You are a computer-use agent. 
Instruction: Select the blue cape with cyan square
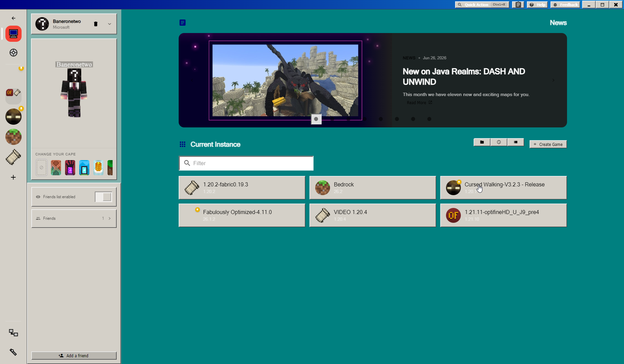tap(84, 168)
